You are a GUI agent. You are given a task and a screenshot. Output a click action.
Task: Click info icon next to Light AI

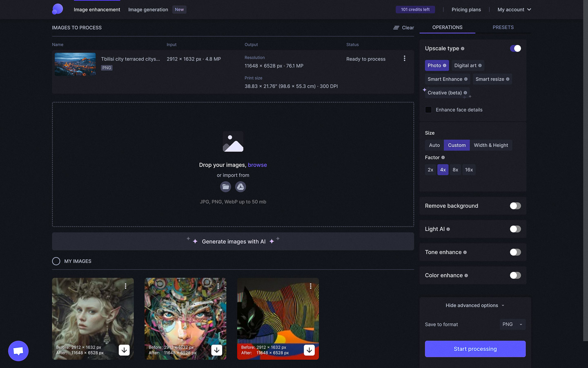(x=448, y=229)
